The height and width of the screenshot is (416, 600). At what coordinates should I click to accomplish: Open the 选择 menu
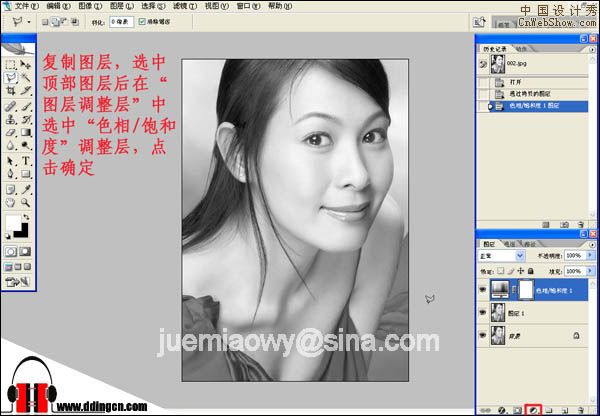click(x=153, y=6)
